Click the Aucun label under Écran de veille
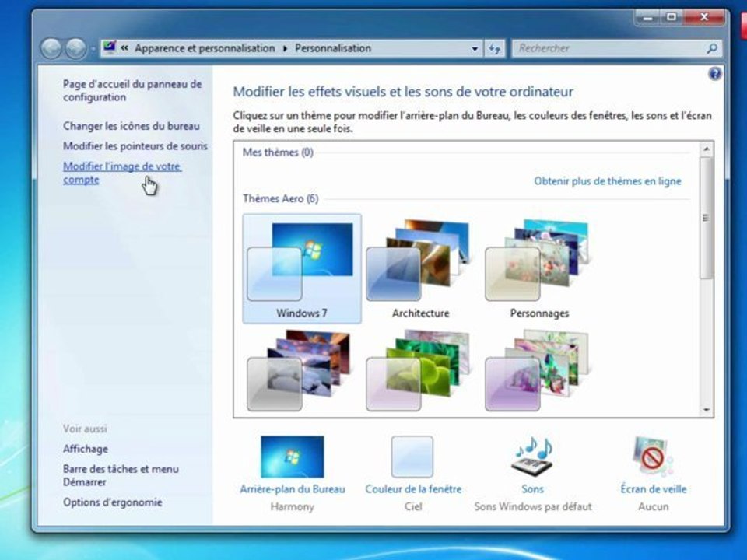The image size is (747, 560). click(653, 506)
